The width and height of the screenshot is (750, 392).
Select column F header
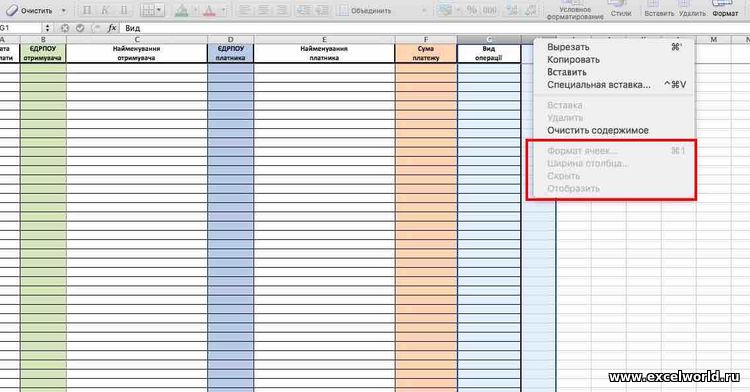click(426, 40)
